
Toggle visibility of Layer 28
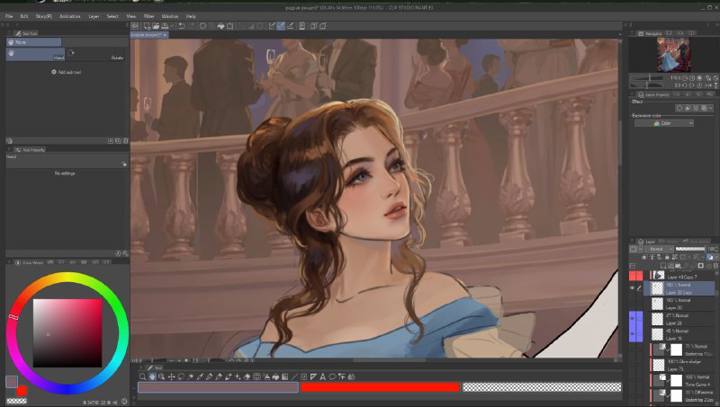click(632, 318)
